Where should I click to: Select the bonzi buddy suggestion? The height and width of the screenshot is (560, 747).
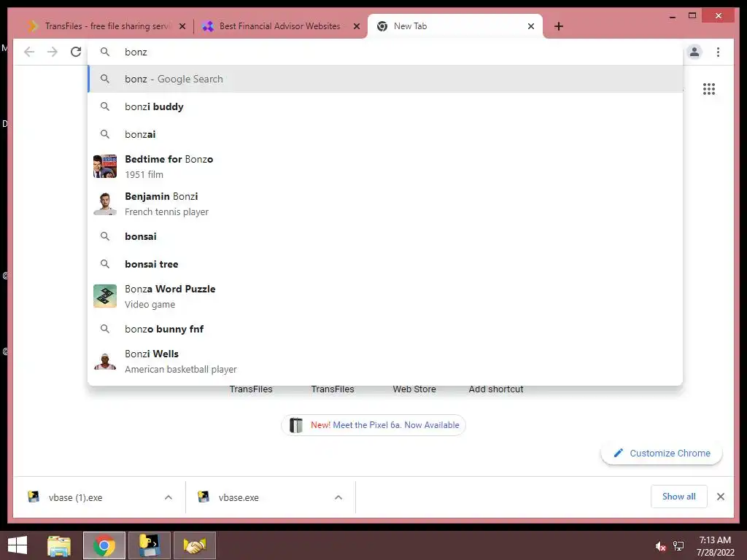click(385, 106)
